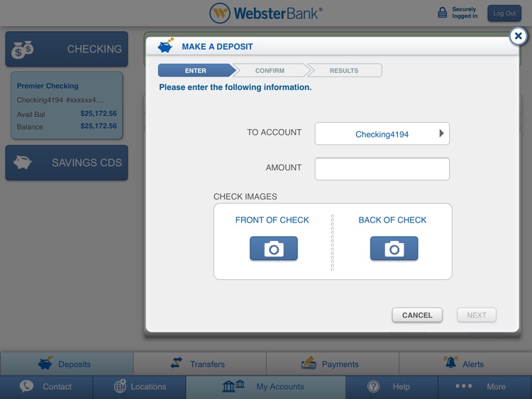Click the 'AMOUNT' label
This screenshot has width=532, height=399.
(x=284, y=167)
